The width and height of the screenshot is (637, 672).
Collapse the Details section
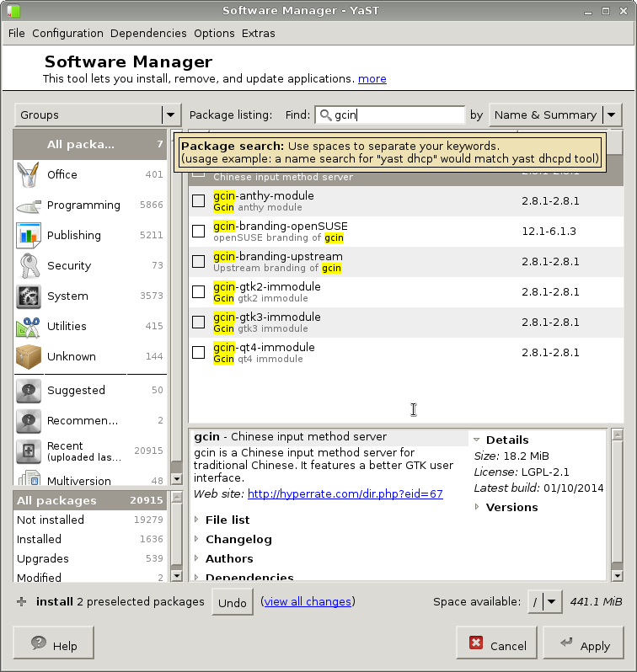click(x=477, y=440)
